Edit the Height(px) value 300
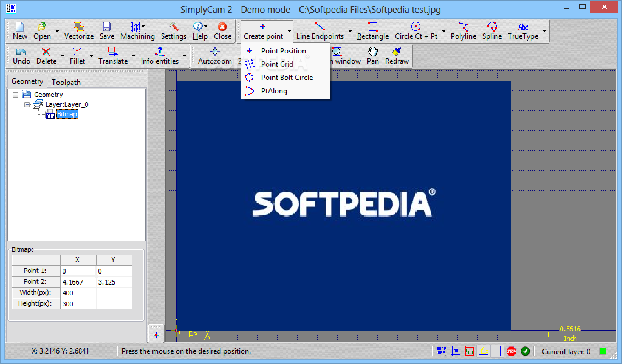The width and height of the screenshot is (622, 364). pyautogui.click(x=78, y=304)
